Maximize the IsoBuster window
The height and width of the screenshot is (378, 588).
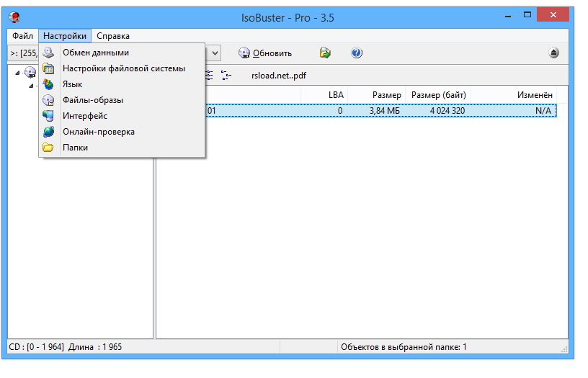point(527,15)
